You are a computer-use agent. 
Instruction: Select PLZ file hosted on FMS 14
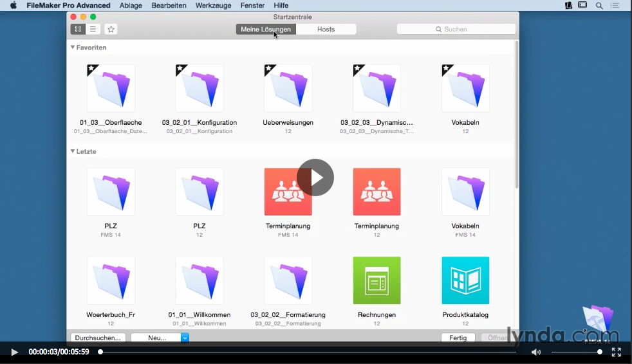(111, 192)
